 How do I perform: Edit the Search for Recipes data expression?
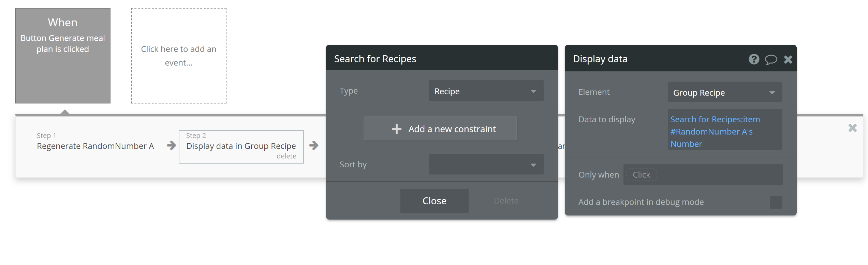click(715, 131)
